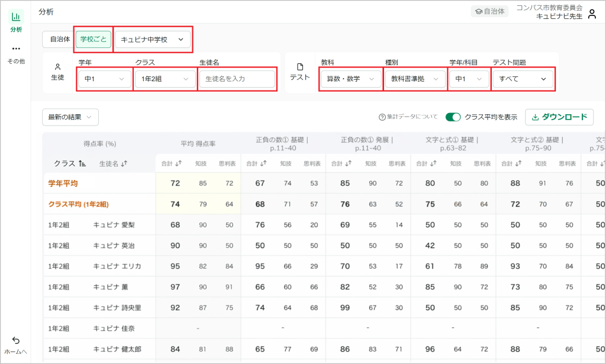This screenshot has height=364, width=606.
Task: Open the 教科 dropdown showing 算数・数学
Action: pyautogui.click(x=351, y=79)
